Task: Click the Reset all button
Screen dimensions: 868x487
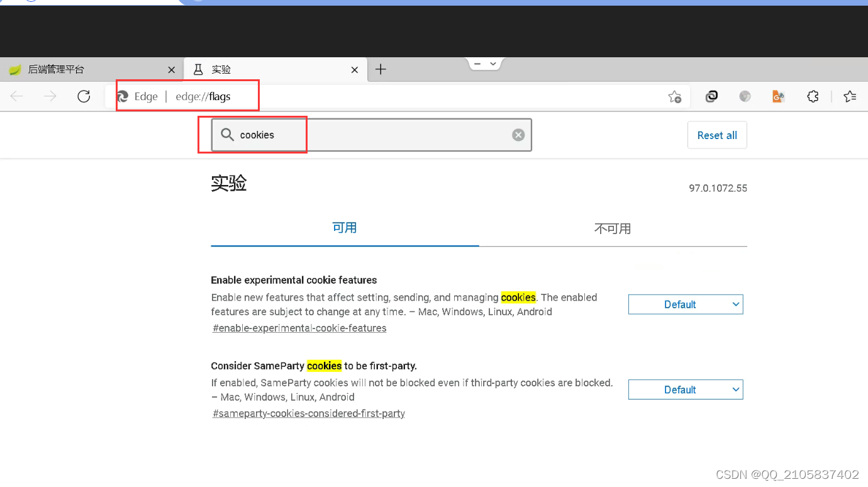Action: pyautogui.click(x=717, y=135)
